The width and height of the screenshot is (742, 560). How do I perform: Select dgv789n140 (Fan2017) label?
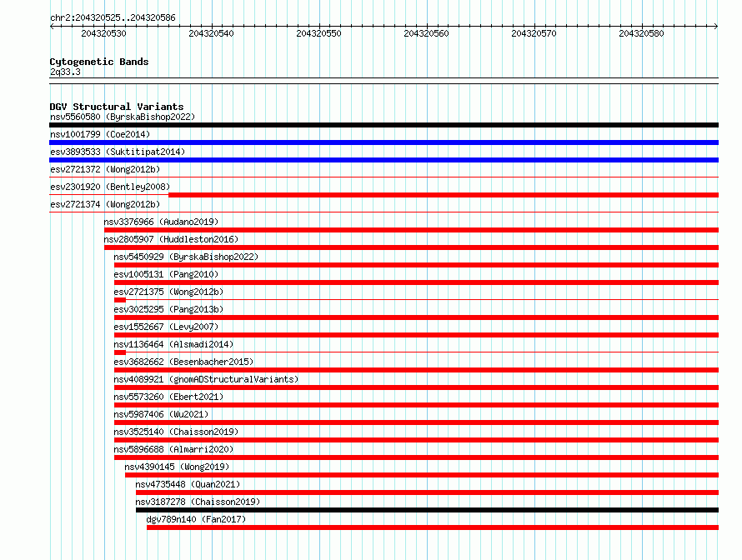click(197, 519)
